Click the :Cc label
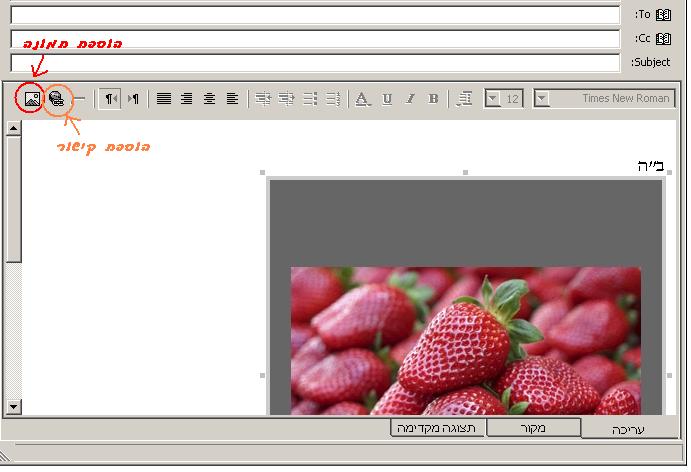Viewport: 691px width, 472px height. [643, 38]
